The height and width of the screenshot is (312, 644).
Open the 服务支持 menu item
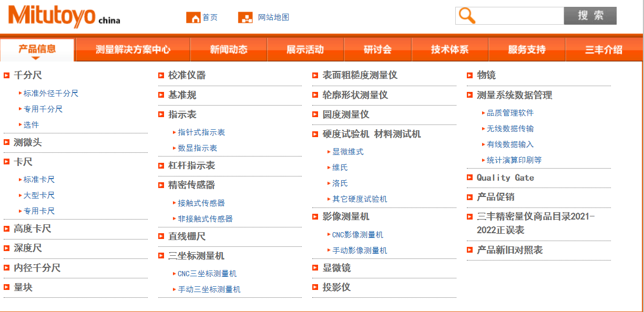coord(527,50)
